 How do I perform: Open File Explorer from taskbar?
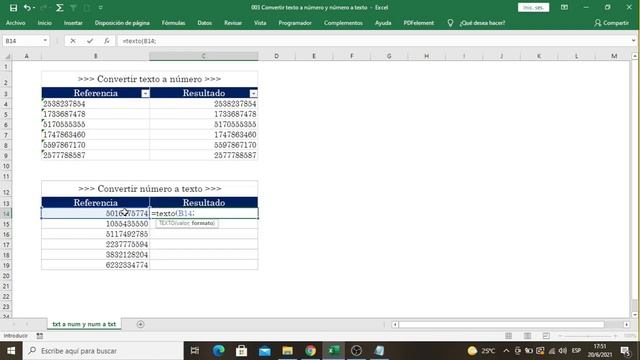pyautogui.click(x=287, y=351)
